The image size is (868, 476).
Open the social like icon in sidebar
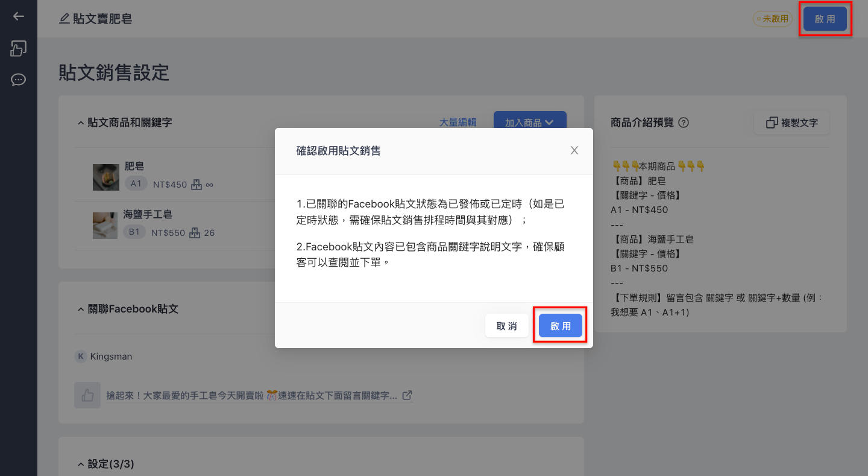(x=19, y=48)
